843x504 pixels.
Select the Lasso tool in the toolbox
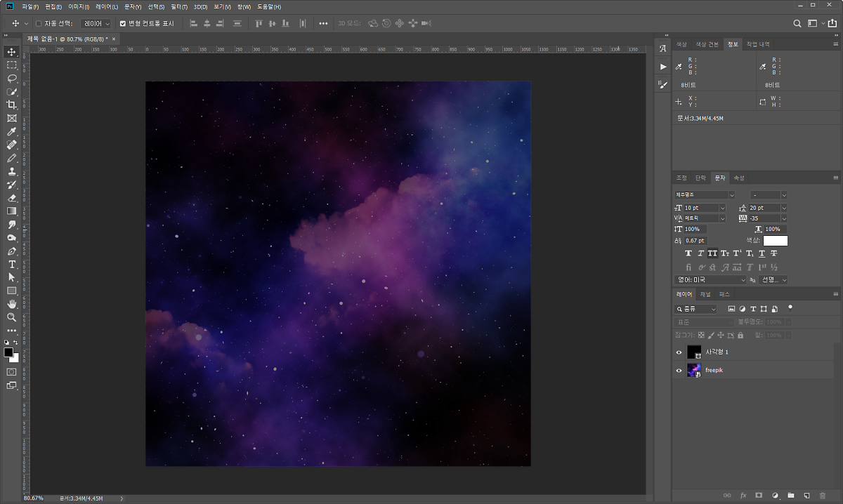12,78
